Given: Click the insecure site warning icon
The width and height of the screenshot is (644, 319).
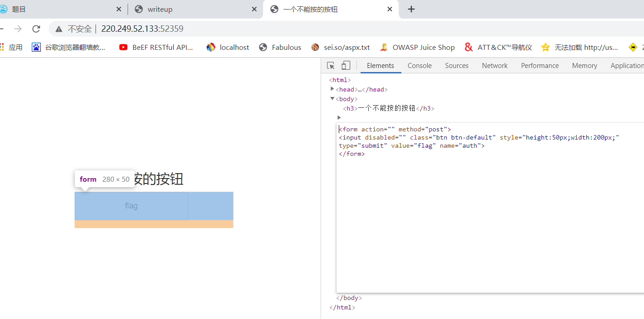Looking at the screenshot, I should pyautogui.click(x=59, y=29).
